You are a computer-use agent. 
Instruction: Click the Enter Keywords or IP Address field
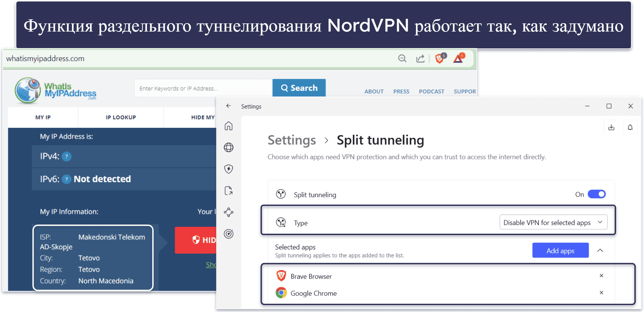click(x=203, y=88)
